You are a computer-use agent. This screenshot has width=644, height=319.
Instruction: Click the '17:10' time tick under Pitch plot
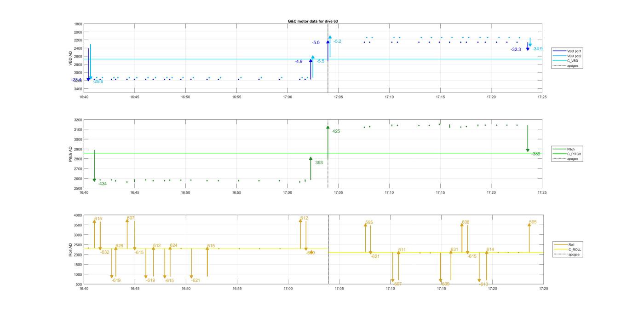coord(389,193)
